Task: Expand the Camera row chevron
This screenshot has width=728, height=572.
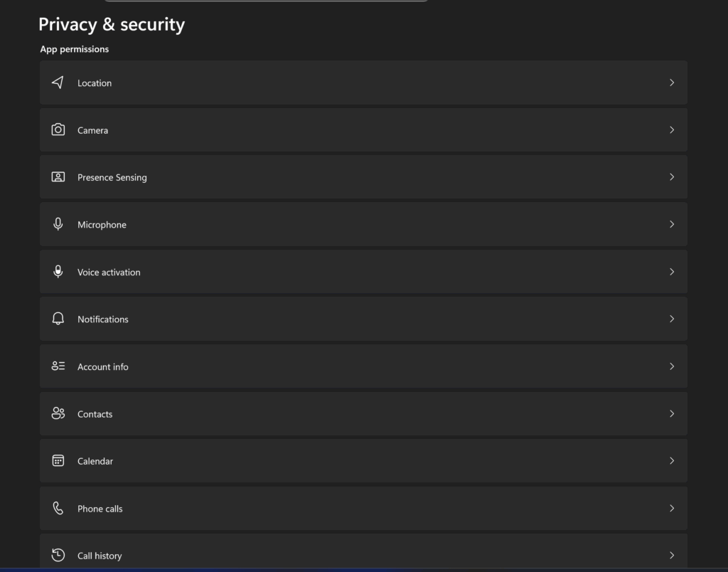Action: 672,129
